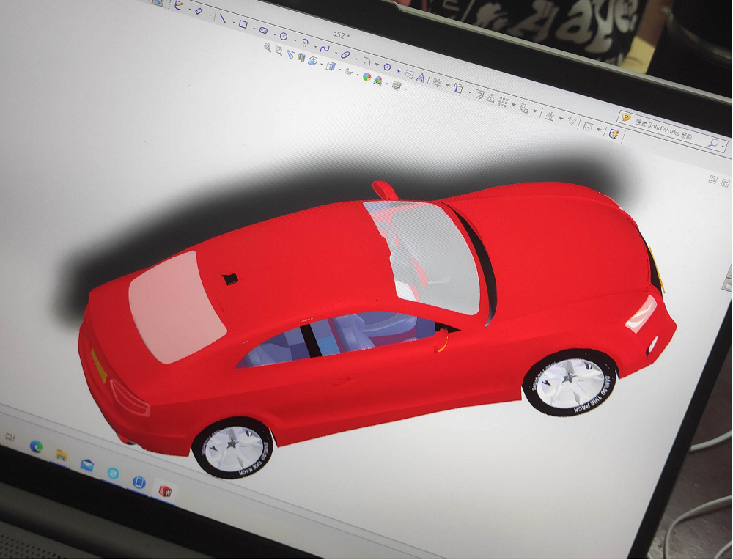
Task: Select the Mirror Entities tool
Action: coord(490,98)
